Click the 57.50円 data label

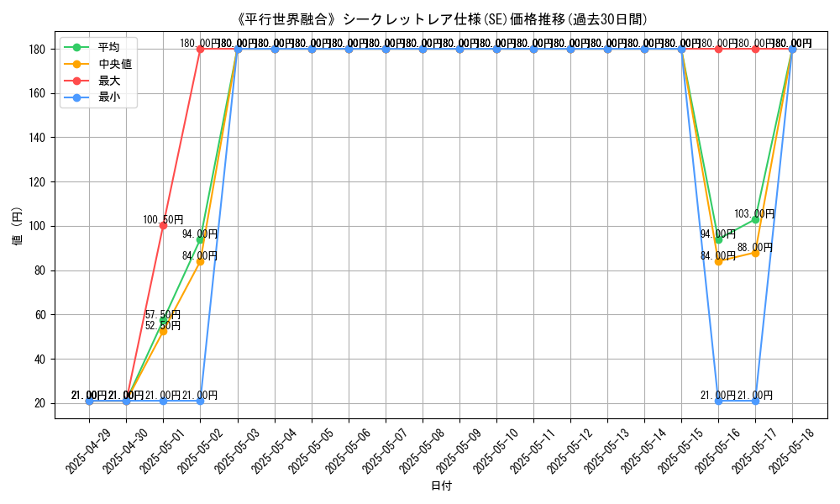click(x=163, y=314)
